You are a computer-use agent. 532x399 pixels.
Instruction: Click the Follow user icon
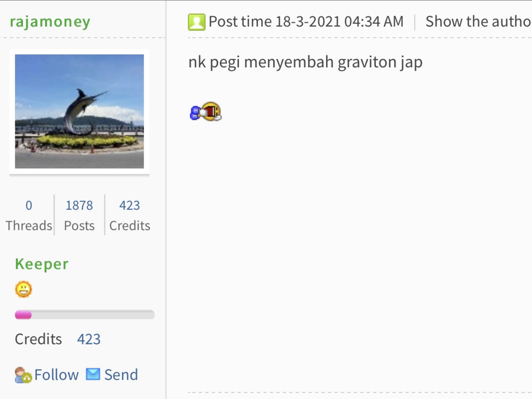pos(23,375)
